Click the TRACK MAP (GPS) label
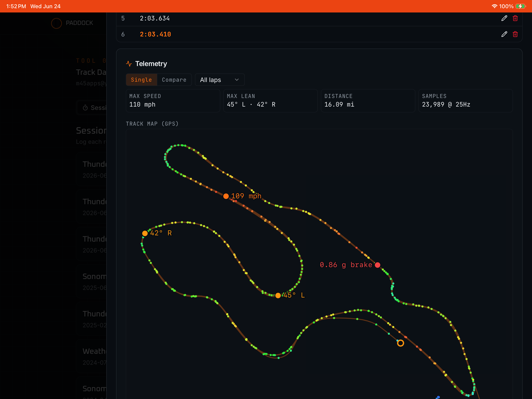The width and height of the screenshot is (532, 399). point(152,124)
